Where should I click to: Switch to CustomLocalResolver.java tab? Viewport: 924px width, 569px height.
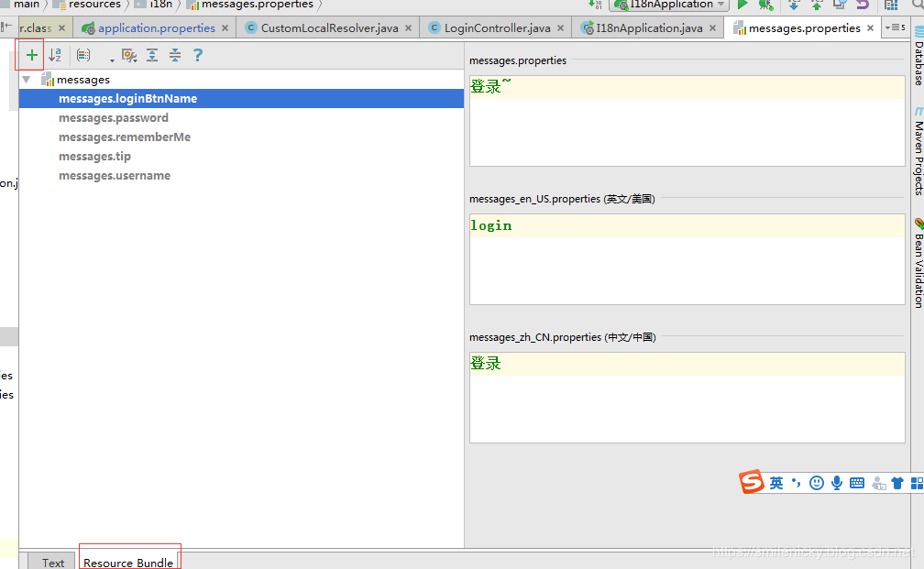click(329, 28)
